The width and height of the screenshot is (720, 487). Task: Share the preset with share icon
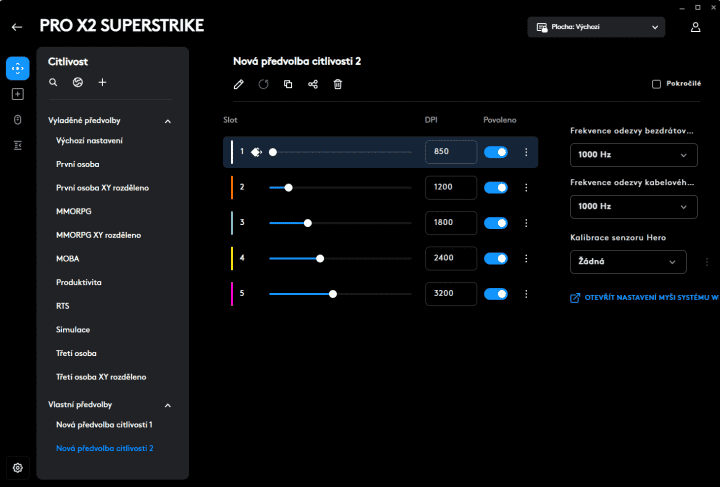click(313, 84)
